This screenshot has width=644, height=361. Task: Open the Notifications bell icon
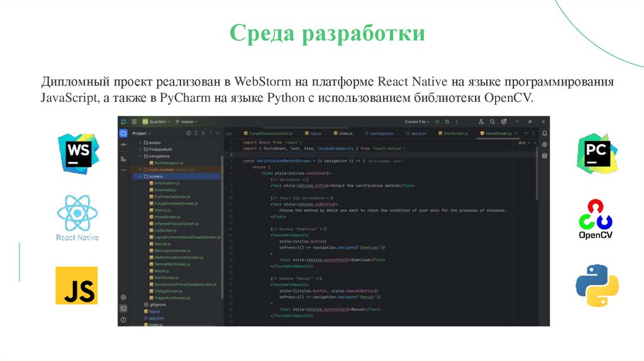544,133
